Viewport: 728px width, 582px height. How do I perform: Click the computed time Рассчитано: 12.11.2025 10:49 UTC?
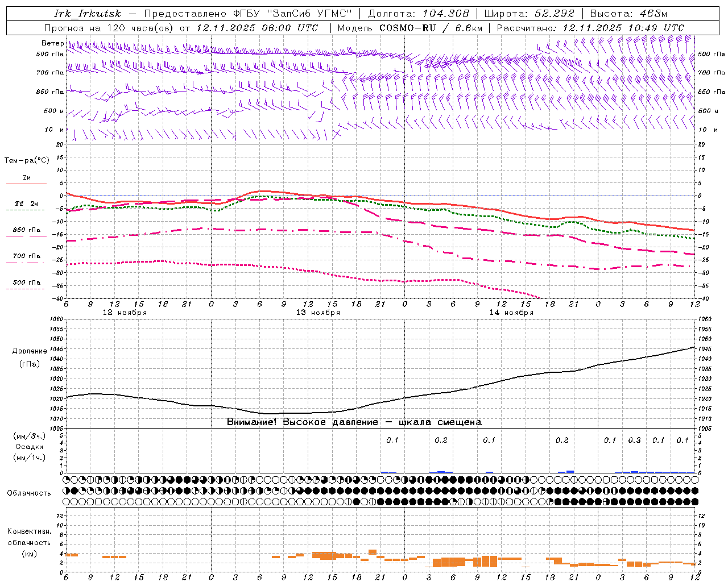click(590, 28)
